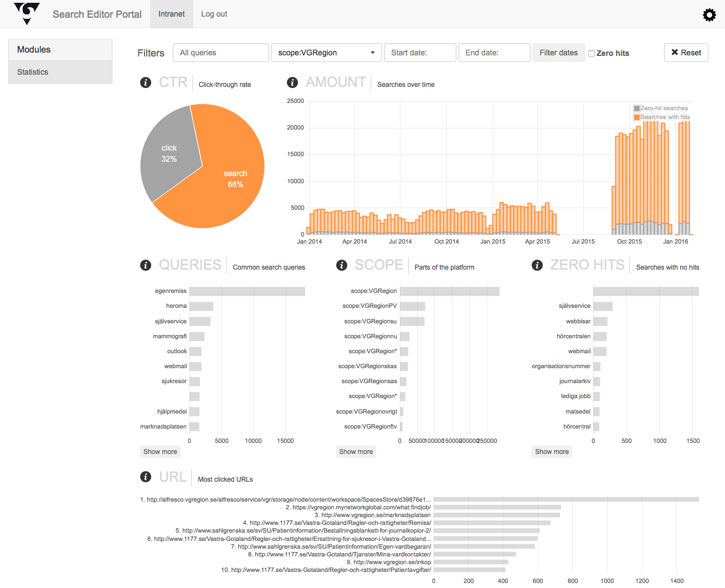Click the SCOPE section info icon
This screenshot has width=725, height=588.
pyautogui.click(x=342, y=265)
